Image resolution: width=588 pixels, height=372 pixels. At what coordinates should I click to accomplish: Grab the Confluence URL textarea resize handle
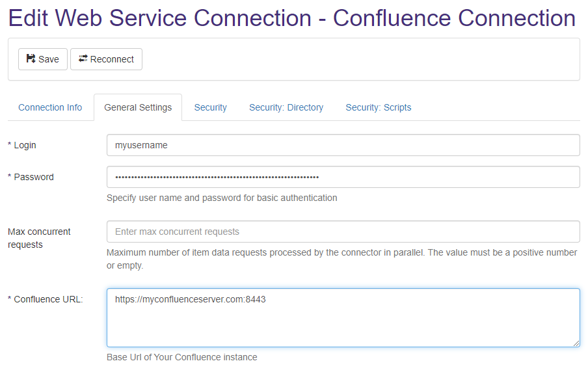pos(576,343)
